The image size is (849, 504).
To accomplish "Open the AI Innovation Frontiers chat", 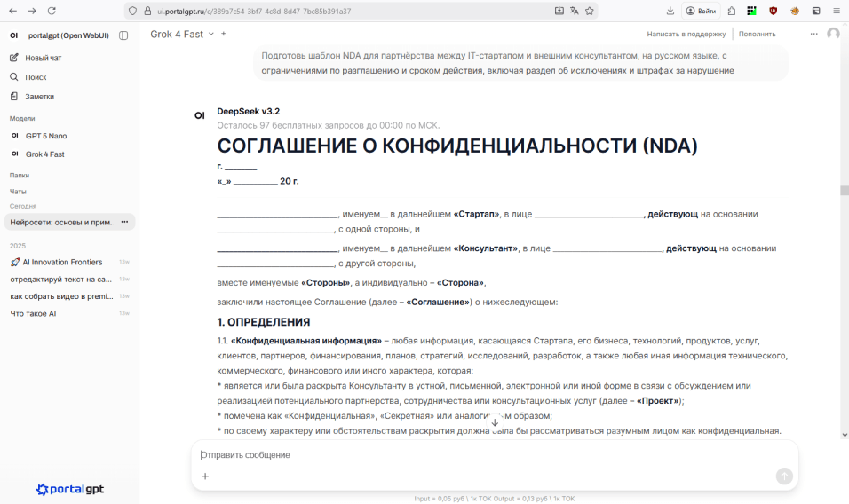I will click(61, 262).
